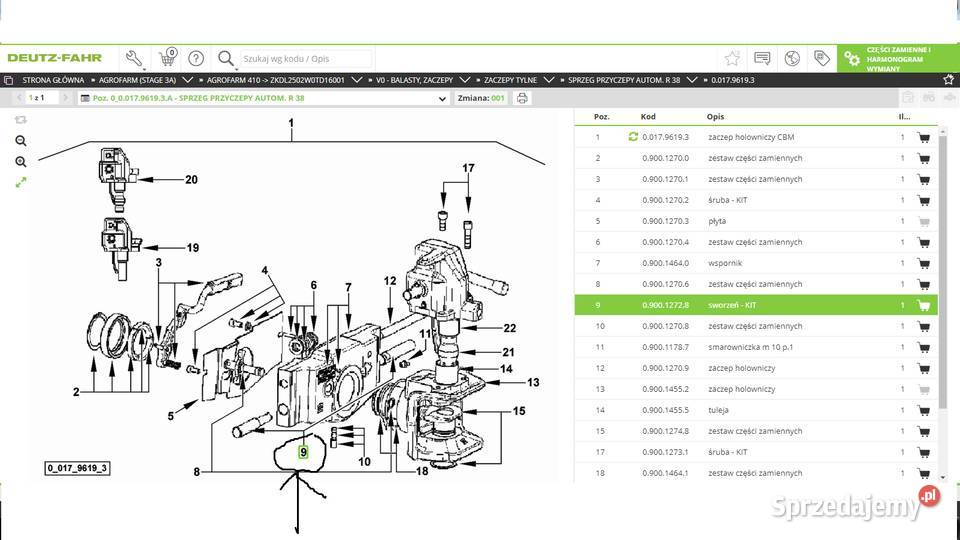Click the parts list vertical scrollbar
The width and height of the screenshot is (960, 540).
[x=943, y=270]
